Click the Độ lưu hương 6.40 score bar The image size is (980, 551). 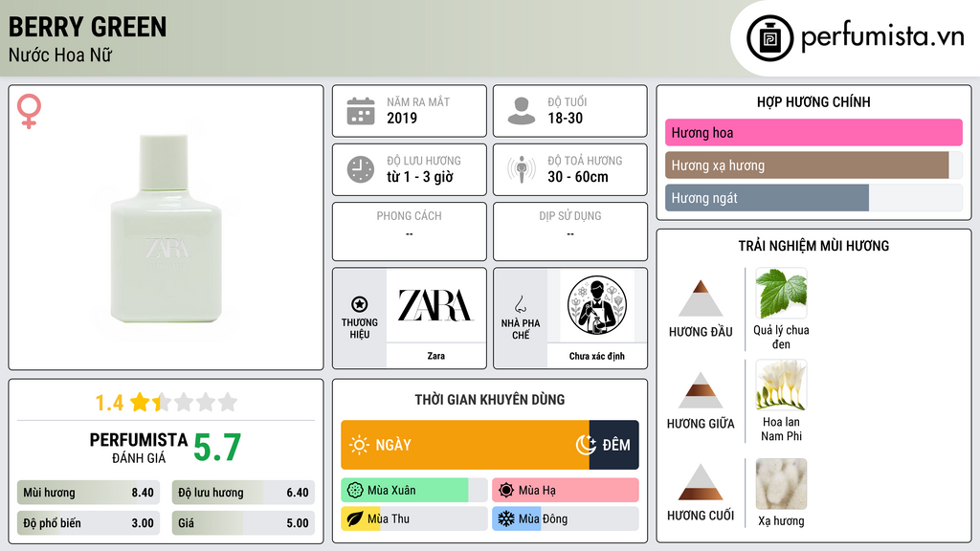(x=243, y=493)
